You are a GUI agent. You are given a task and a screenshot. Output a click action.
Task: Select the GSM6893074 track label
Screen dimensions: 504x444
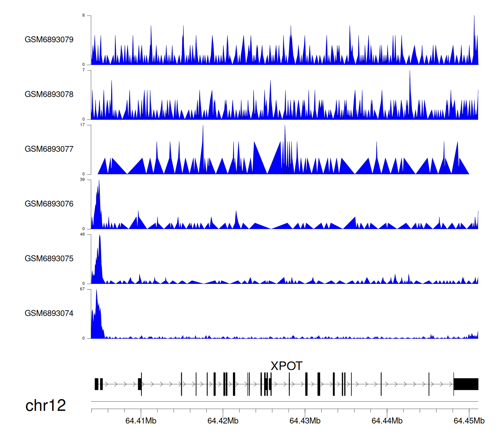(49, 313)
